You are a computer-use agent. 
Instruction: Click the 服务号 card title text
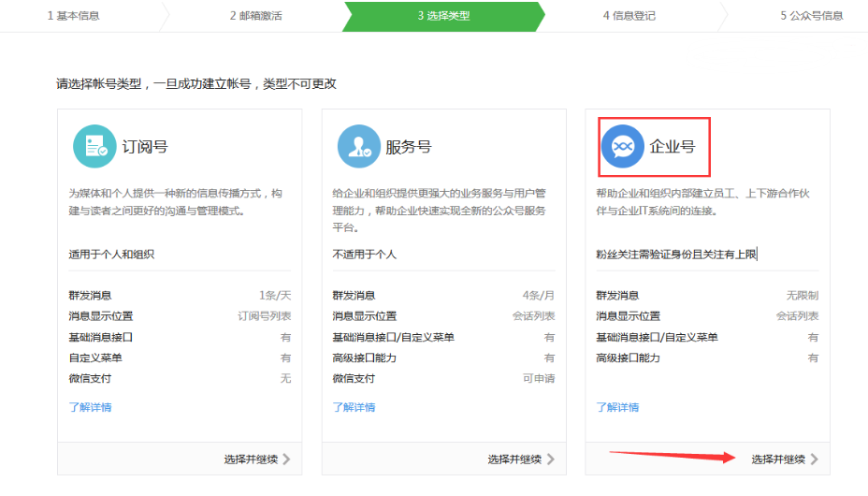pos(409,147)
